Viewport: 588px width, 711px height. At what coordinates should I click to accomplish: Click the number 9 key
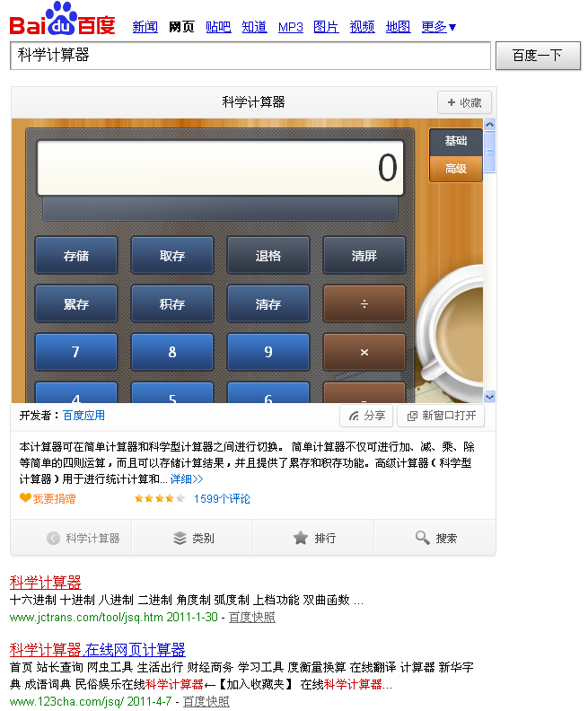[268, 352]
